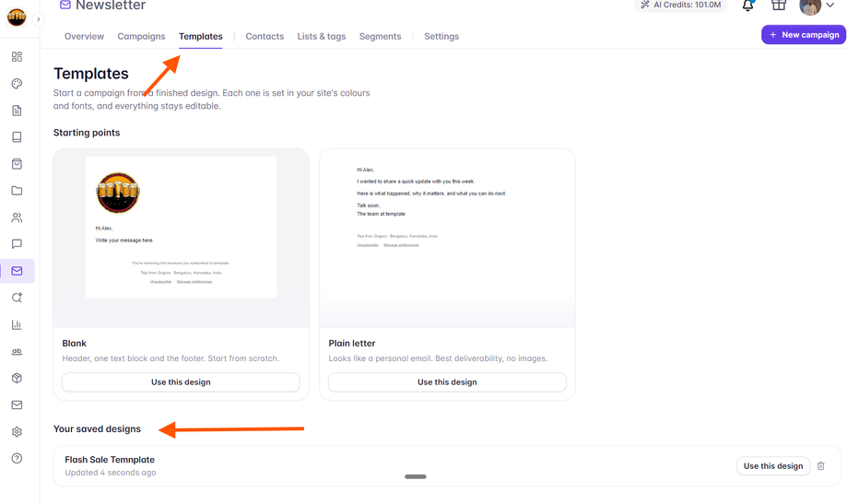847x504 pixels.
Task: Open the A/B testing icon in sidebar
Action: 17,352
